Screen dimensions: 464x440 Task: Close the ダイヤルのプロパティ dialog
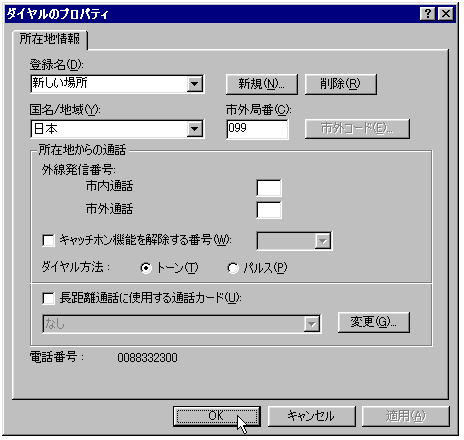click(x=445, y=14)
